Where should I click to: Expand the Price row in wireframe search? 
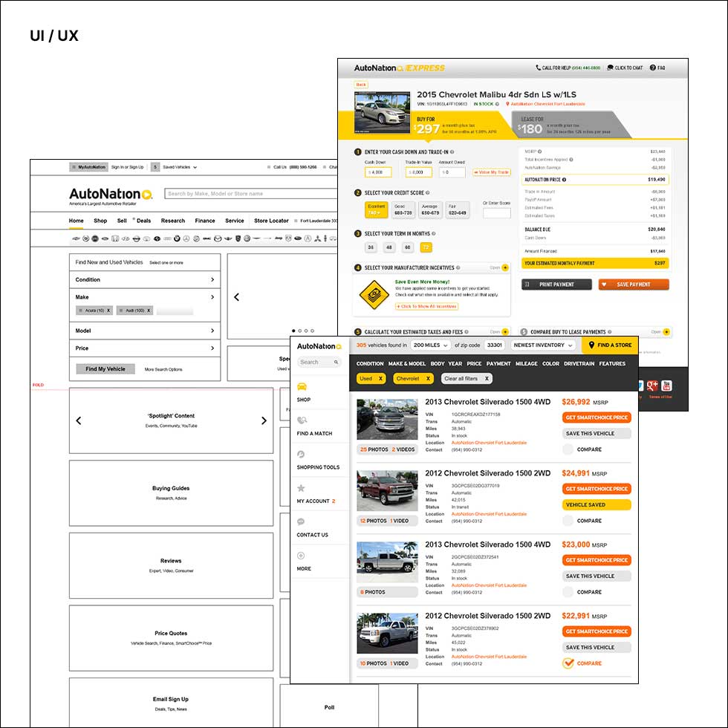[145, 348]
